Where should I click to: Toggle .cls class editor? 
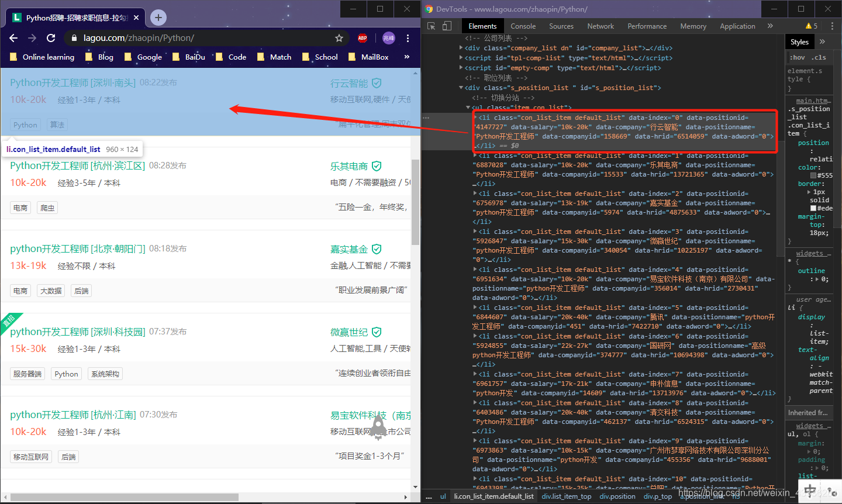coord(819,57)
